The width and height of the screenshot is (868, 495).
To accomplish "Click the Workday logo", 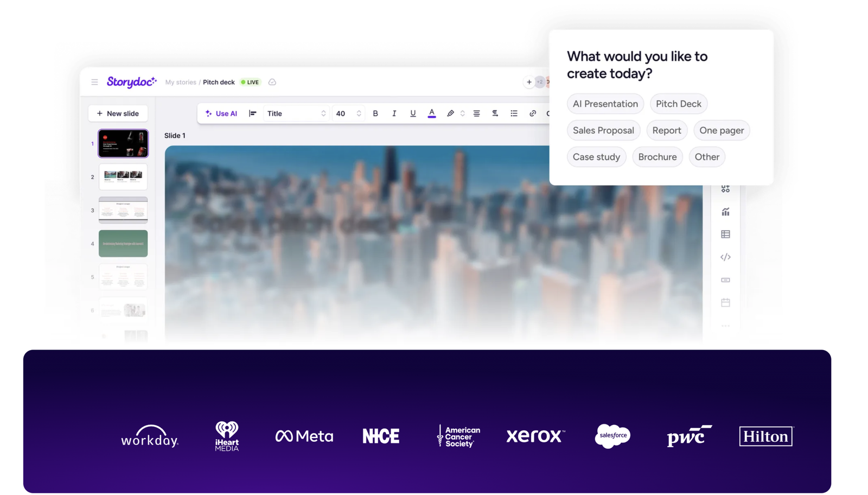I will tap(150, 436).
